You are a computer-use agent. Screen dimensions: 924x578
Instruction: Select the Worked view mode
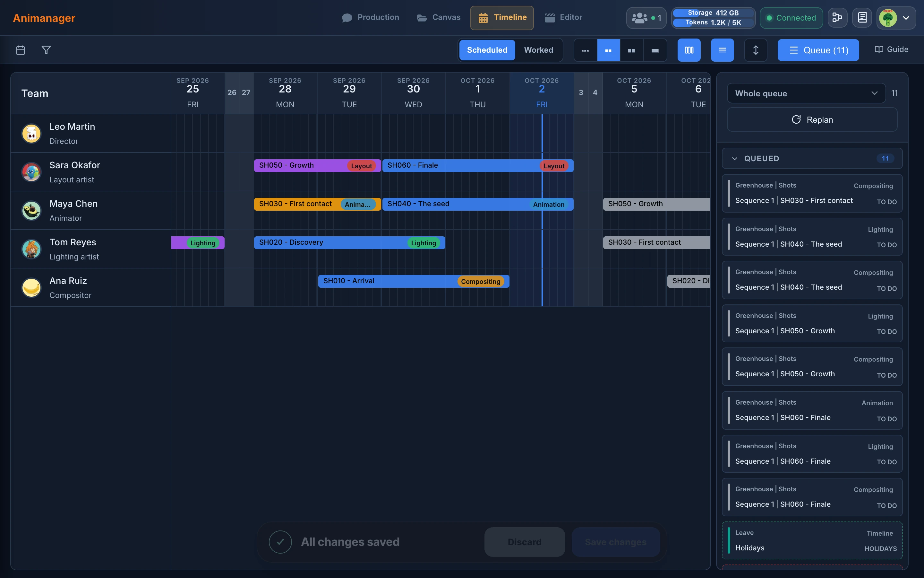(x=538, y=50)
